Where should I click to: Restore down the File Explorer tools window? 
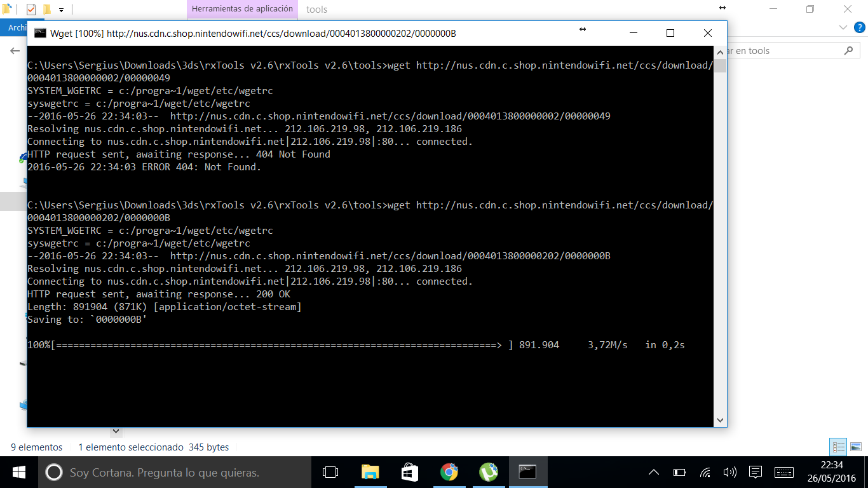pyautogui.click(x=810, y=9)
